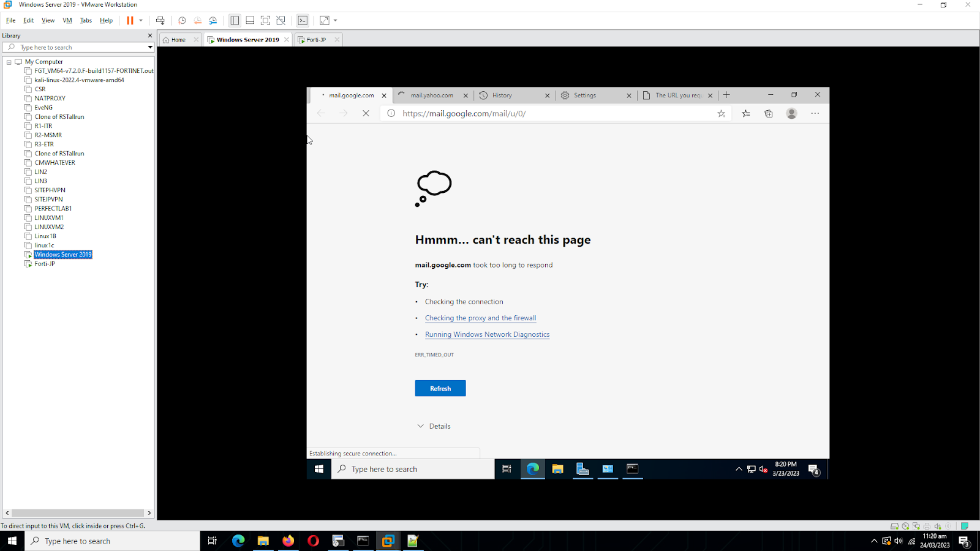Open the Tabs menu
The height and width of the screenshot is (551, 980).
tap(86, 20)
